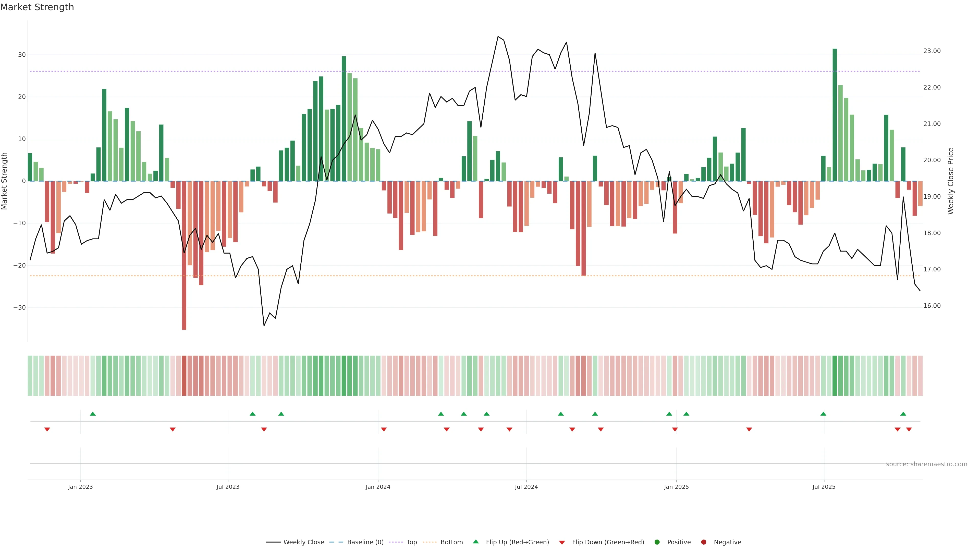Toggle the Bottom threshold legend entry
Screen dimensions: 980x551
click(x=451, y=542)
